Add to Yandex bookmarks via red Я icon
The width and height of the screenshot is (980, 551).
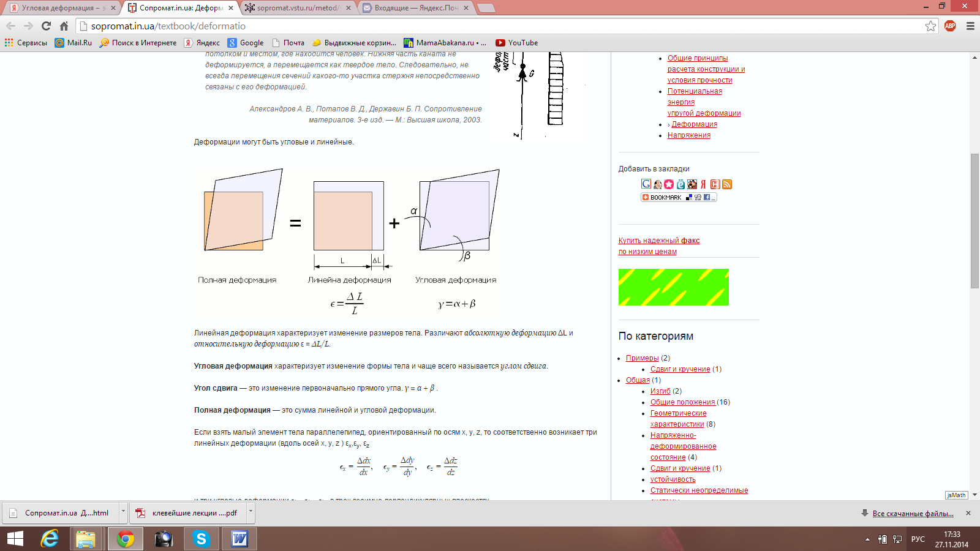703,184
